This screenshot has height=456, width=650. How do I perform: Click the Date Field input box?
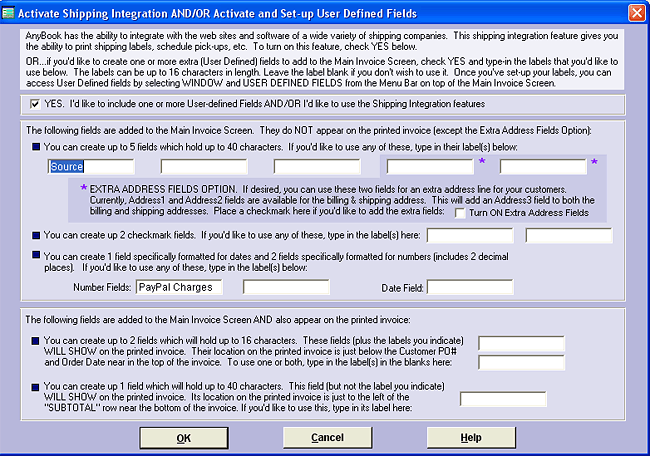click(469, 288)
